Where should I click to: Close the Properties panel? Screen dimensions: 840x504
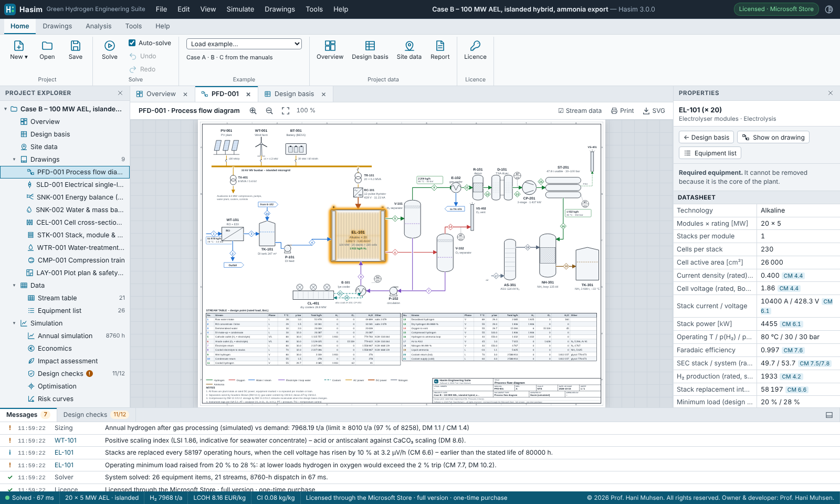pos(831,93)
